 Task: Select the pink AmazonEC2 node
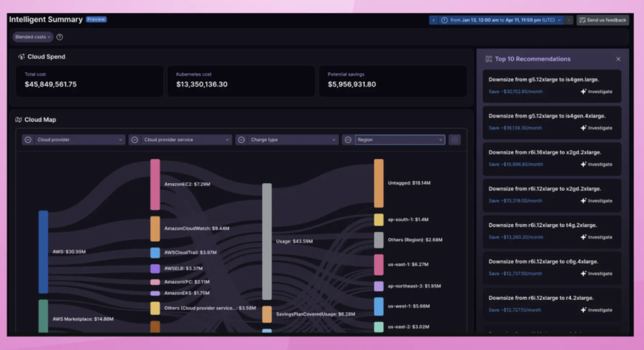(x=155, y=185)
